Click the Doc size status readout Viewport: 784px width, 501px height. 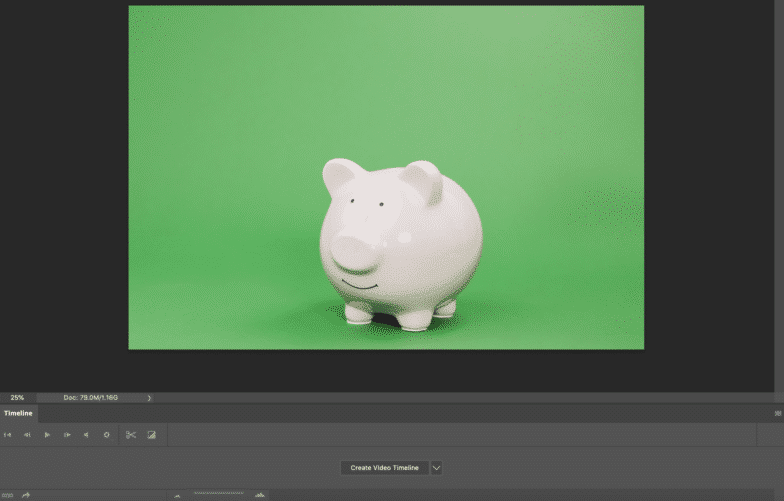(91, 398)
